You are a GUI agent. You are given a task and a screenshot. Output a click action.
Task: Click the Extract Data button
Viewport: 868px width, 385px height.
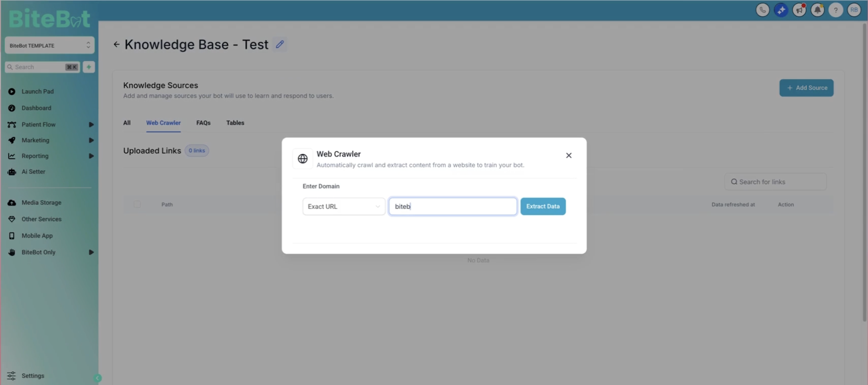click(x=543, y=206)
